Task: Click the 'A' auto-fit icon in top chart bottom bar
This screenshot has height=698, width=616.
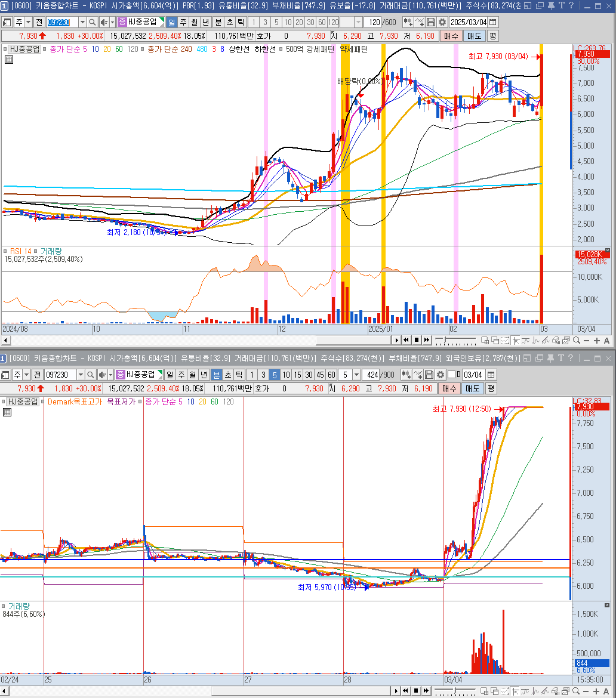Action: pos(606,341)
